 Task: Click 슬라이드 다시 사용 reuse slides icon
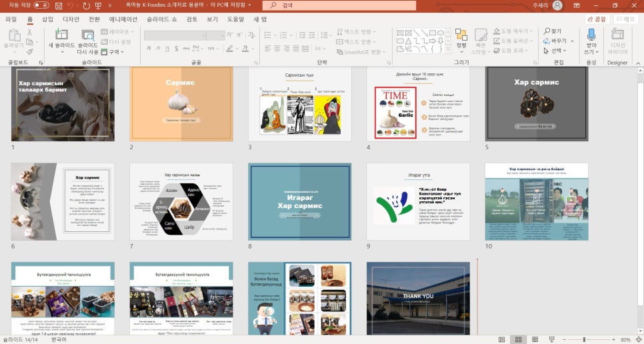(87, 35)
